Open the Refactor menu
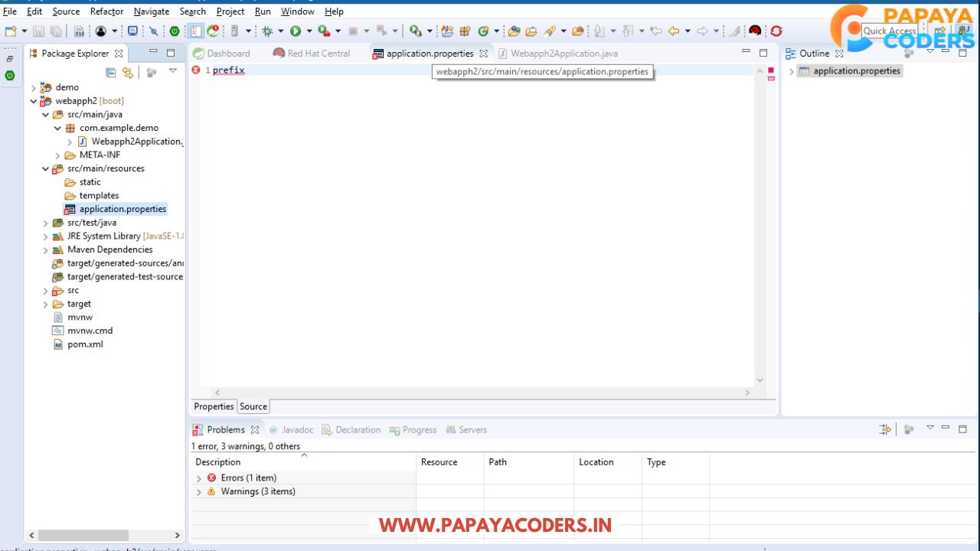The height and width of the screenshot is (551, 980). click(106, 11)
